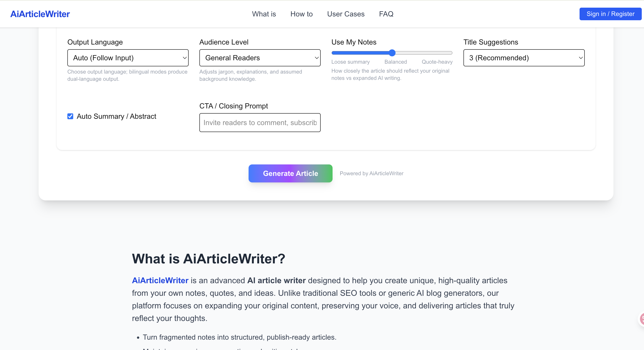Toggle the Auto Summary / Abstract checkbox
This screenshot has height=350, width=644.
click(x=70, y=117)
